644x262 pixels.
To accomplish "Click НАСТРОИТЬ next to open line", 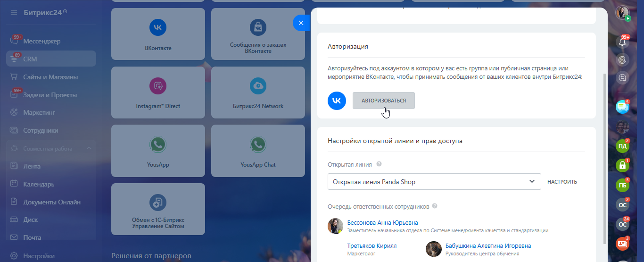I will coord(562,182).
